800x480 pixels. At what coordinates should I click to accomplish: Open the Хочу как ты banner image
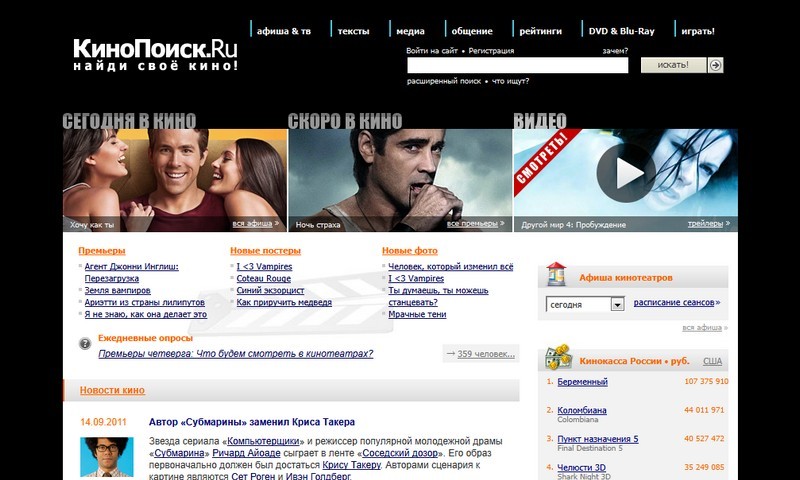click(x=174, y=180)
